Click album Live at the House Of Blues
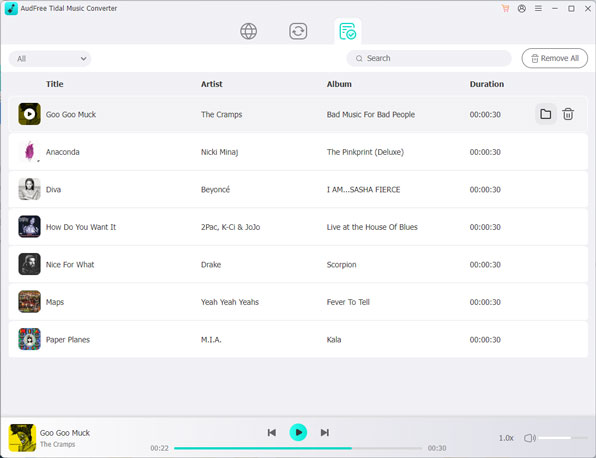The height and width of the screenshot is (458, 596). [372, 227]
